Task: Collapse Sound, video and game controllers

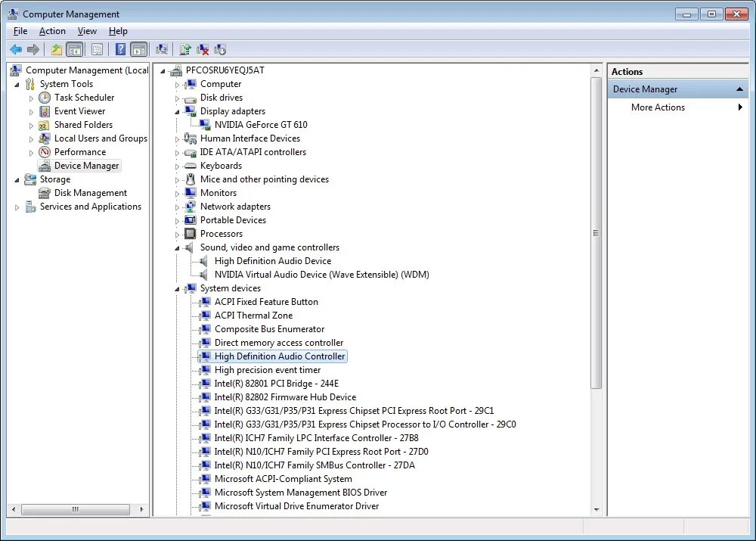Action: pos(177,248)
